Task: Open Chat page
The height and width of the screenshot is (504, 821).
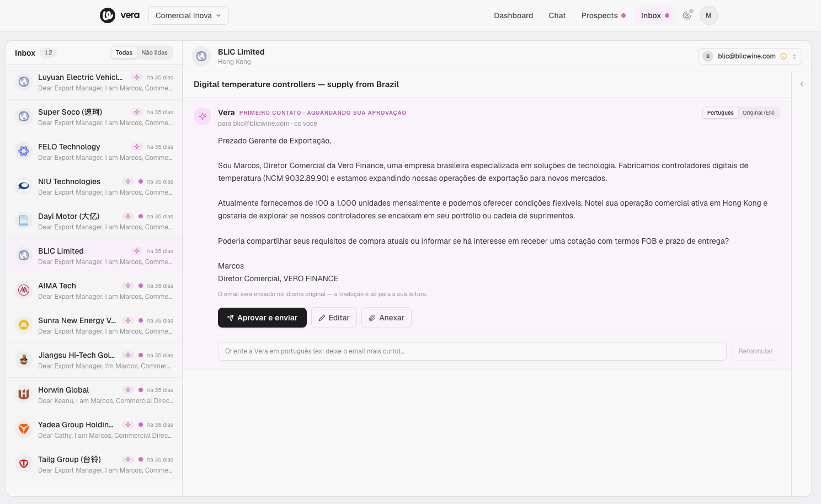Action: [557, 15]
